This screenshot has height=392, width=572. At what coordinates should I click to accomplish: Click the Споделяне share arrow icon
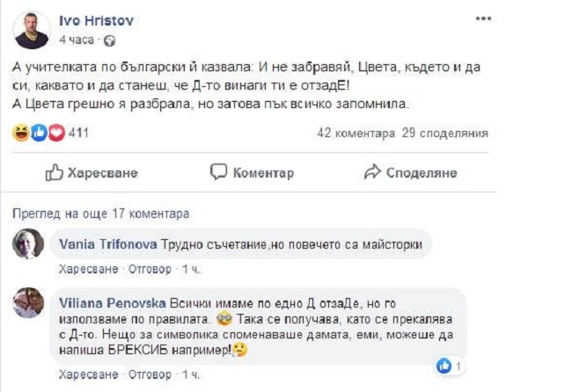pyautogui.click(x=372, y=171)
